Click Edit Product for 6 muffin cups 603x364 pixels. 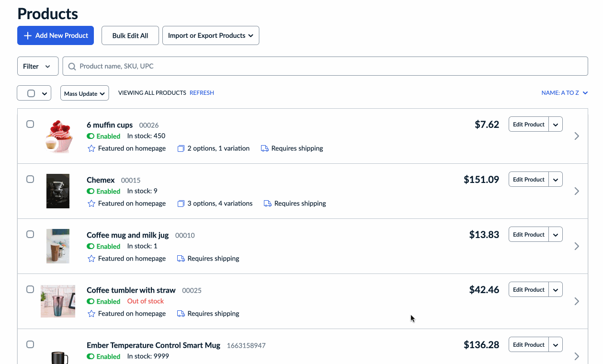click(x=529, y=125)
